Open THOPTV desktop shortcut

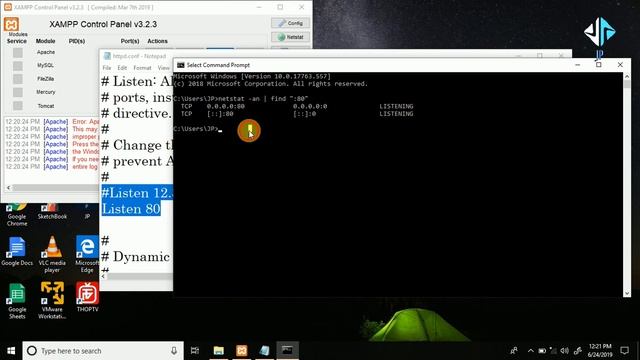pyautogui.click(x=87, y=297)
